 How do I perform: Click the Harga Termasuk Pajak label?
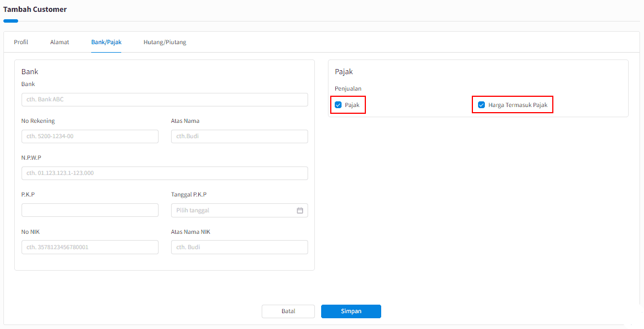tap(518, 105)
